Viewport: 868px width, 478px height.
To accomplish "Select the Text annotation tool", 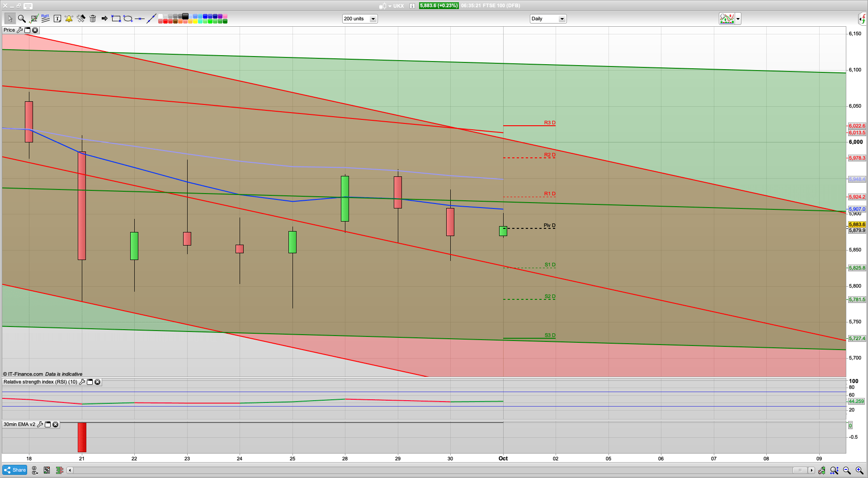I will pos(57,19).
